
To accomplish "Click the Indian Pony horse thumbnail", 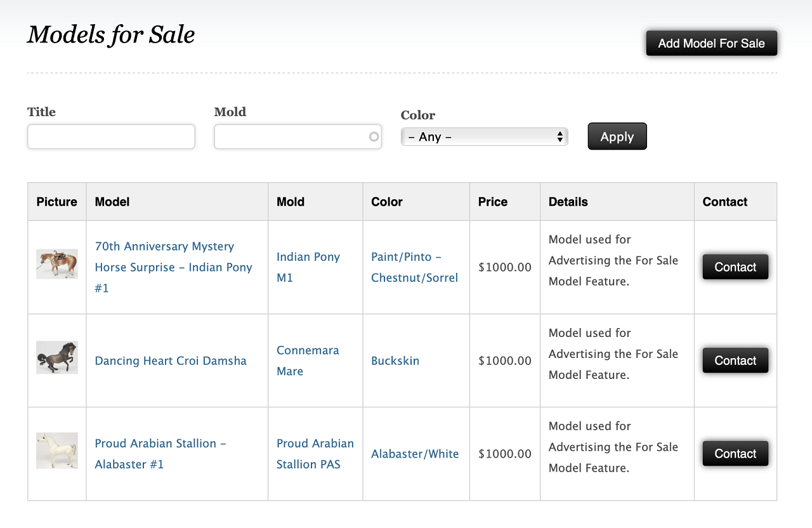I will 56,264.
